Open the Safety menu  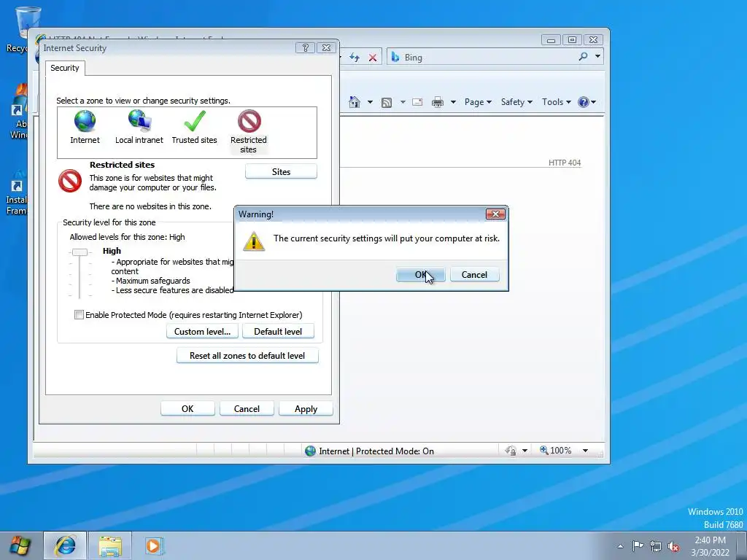pyautogui.click(x=516, y=102)
